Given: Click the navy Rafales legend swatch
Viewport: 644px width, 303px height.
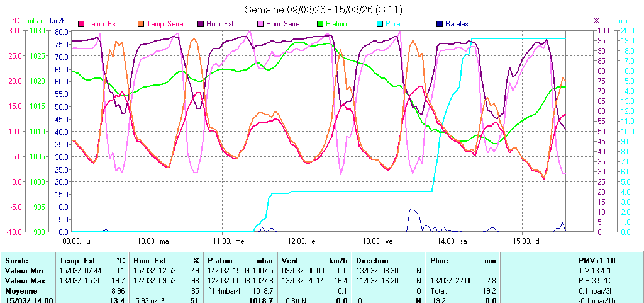Looking at the screenshot, I should click(439, 25).
